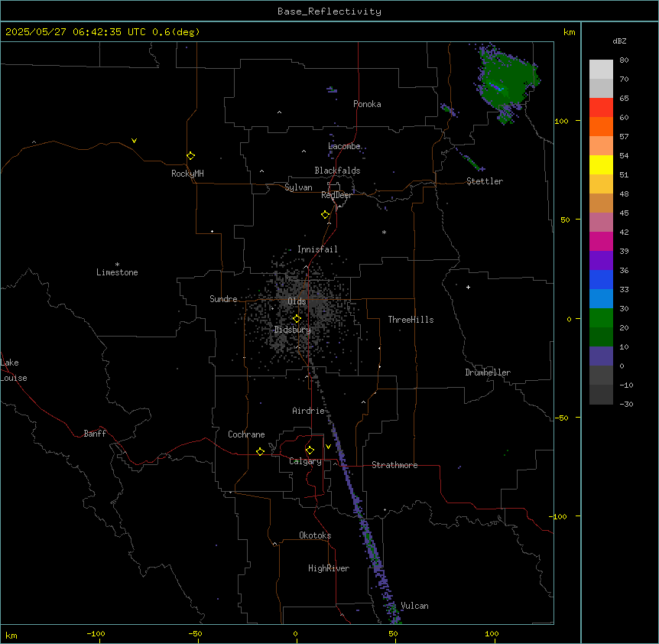
Task: Click the yellow diamond marker below Cochrane
Action: tap(260, 451)
